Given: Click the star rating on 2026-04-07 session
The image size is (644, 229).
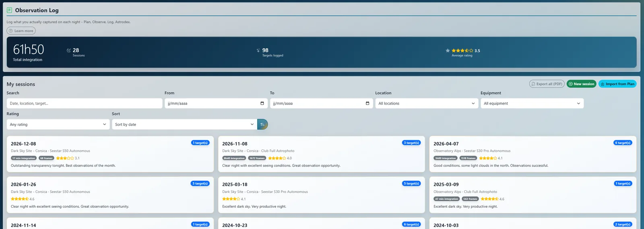Looking at the screenshot, I should pos(488,158).
